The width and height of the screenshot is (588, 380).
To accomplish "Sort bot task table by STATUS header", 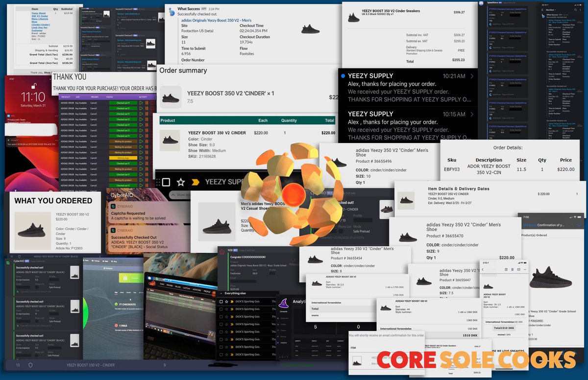I will click(x=109, y=96).
